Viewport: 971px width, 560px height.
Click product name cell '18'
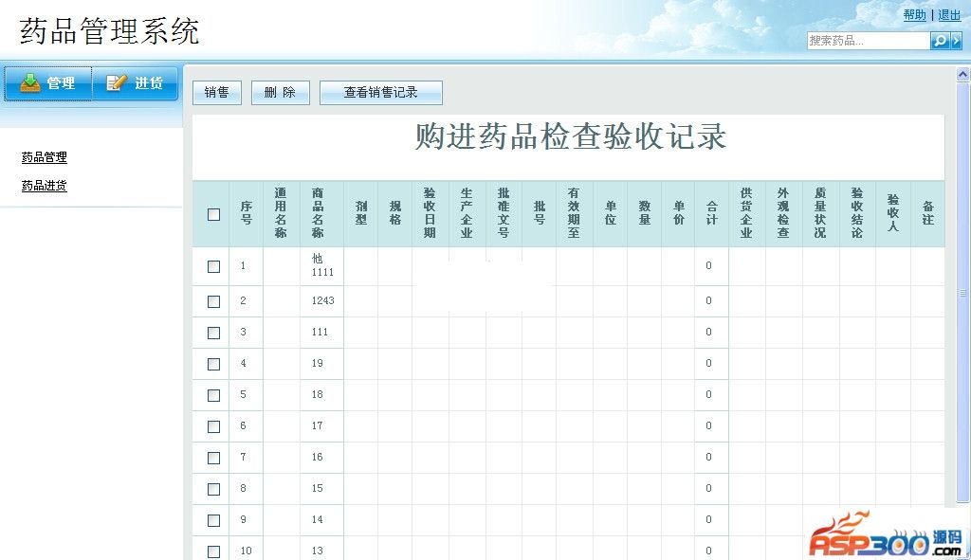tap(322, 395)
